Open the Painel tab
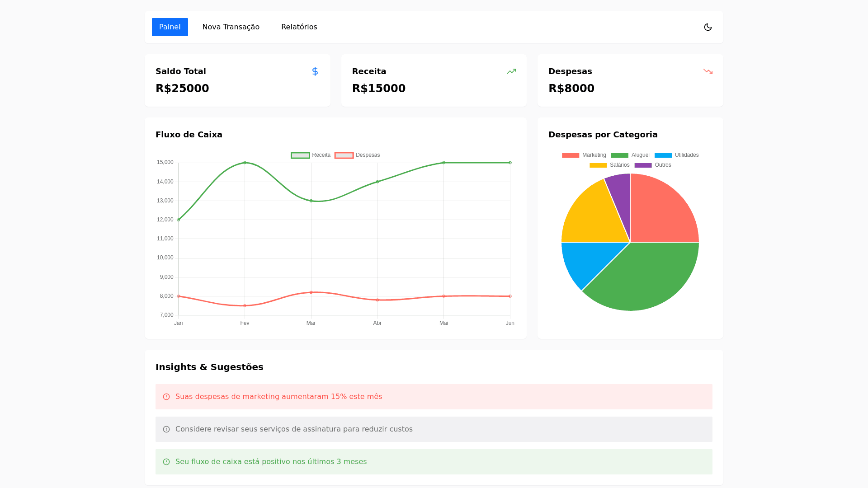This screenshot has width=868, height=488. pyautogui.click(x=170, y=27)
